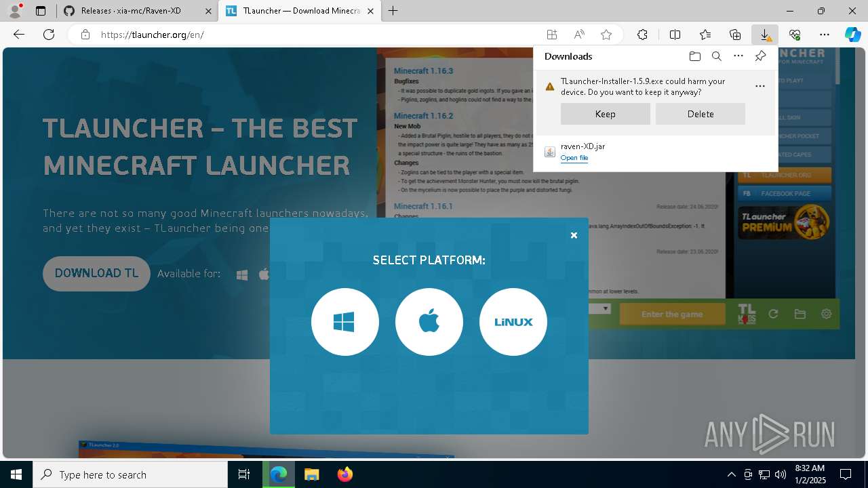Open browser Extensions menu
The image size is (868, 488).
[x=642, y=35]
